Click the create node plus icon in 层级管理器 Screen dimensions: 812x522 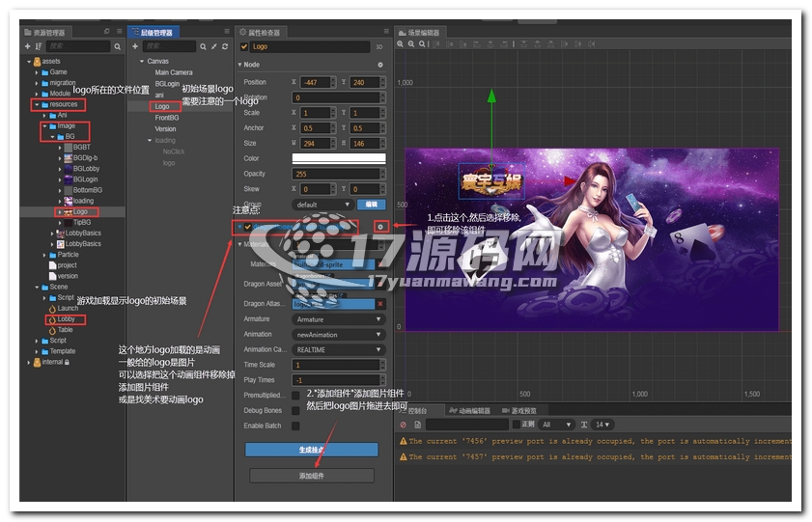point(135,46)
